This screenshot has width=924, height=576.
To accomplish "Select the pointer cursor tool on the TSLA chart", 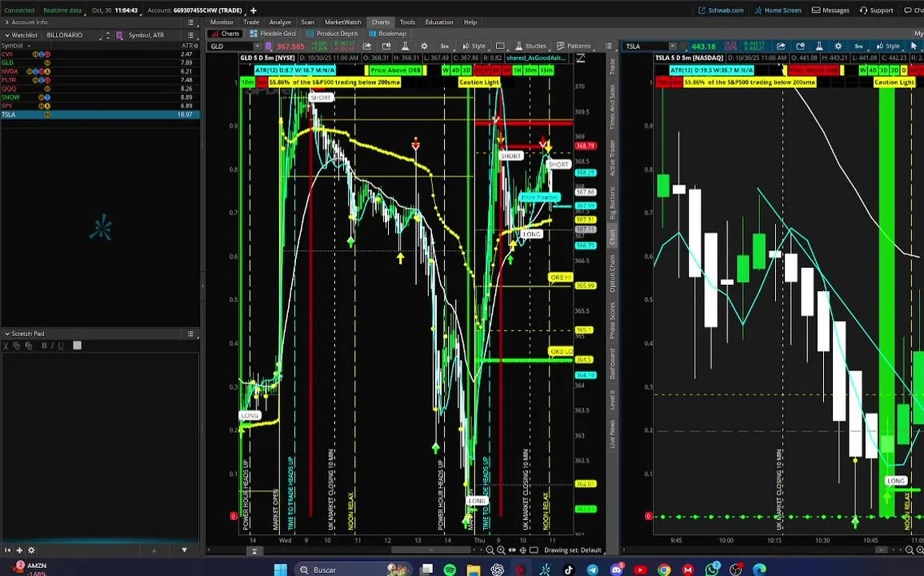I will [x=914, y=46].
